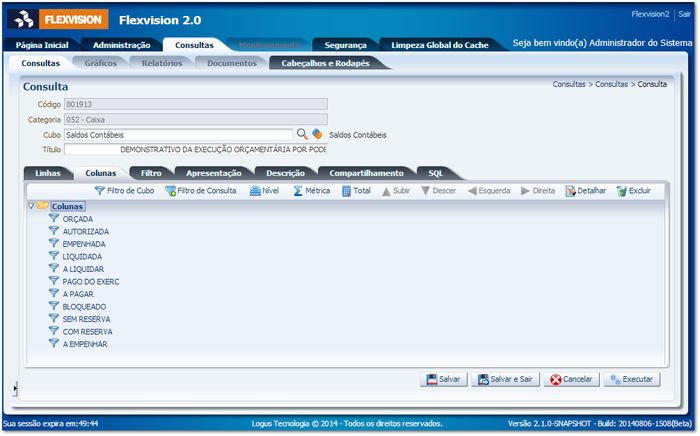Click Detalhar in the toolbar

[571, 190]
